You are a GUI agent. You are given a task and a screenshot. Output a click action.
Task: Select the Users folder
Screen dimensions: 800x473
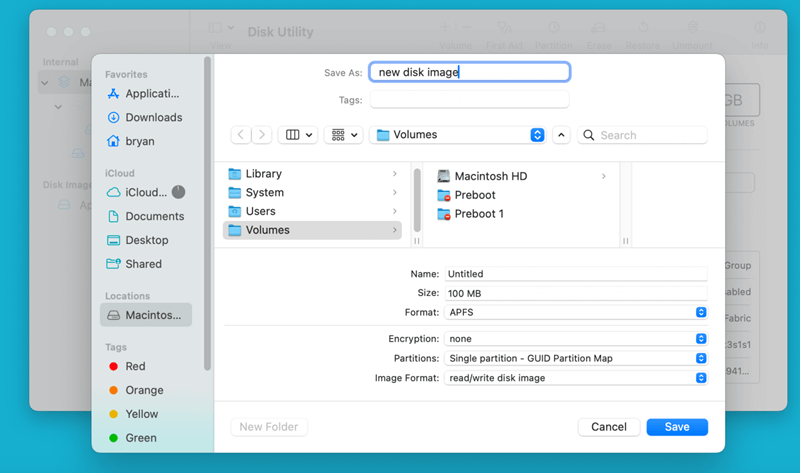tap(312, 211)
